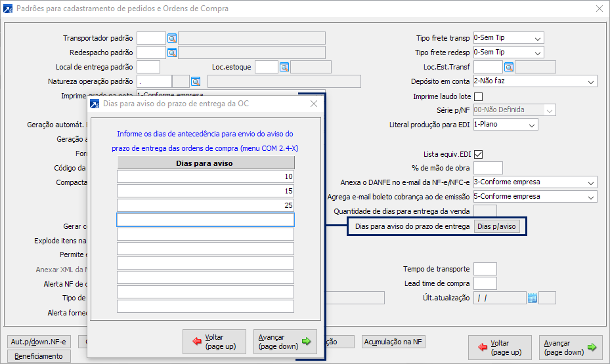The width and height of the screenshot is (610, 364).
Task: Click Últ.atualização date field
Action: tap(500, 298)
